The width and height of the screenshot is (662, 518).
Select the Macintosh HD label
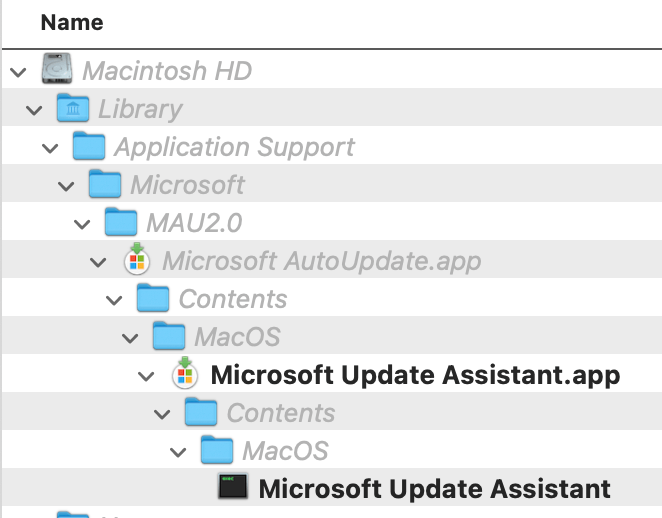(x=167, y=71)
